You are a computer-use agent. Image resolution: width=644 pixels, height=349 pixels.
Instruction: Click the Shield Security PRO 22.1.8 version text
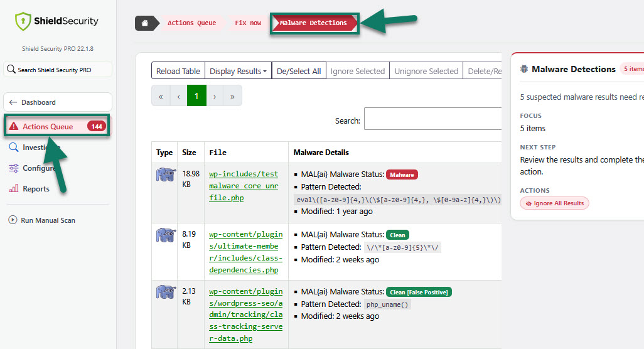click(x=58, y=48)
